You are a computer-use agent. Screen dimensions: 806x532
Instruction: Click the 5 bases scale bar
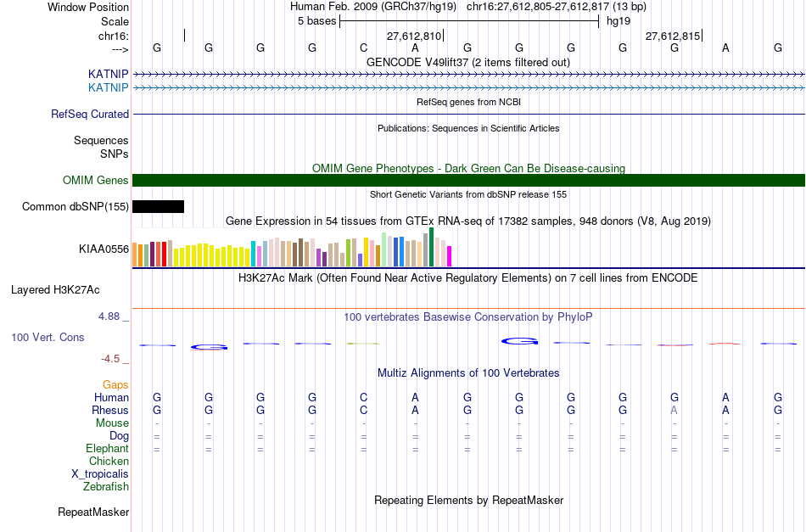[x=469, y=21]
